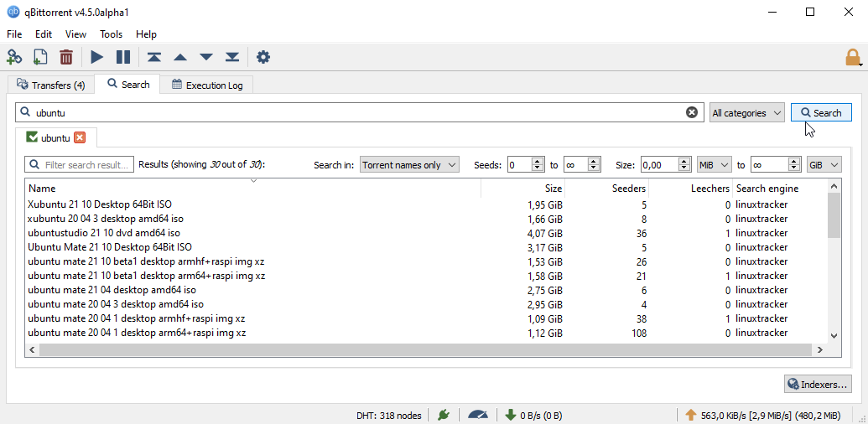The image size is (868, 424).
Task: Open the MiB size unit dropdown
Action: point(715,165)
